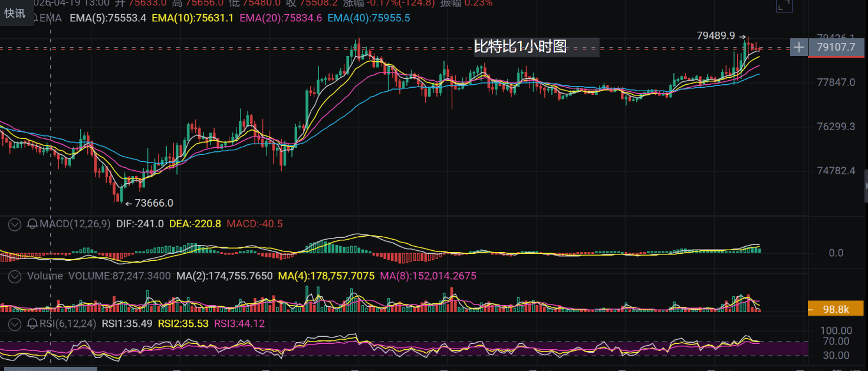
Task: Click the plus button beside the 79107.7 price
Action: pos(798,47)
